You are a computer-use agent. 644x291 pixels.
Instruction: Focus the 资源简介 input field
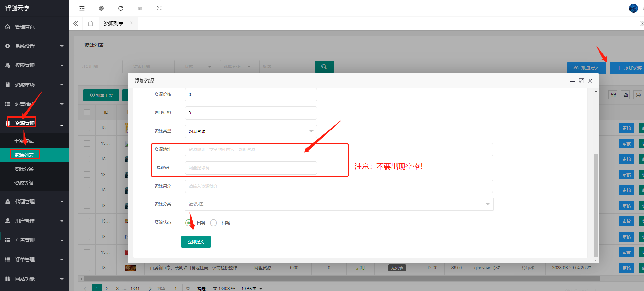point(339,186)
